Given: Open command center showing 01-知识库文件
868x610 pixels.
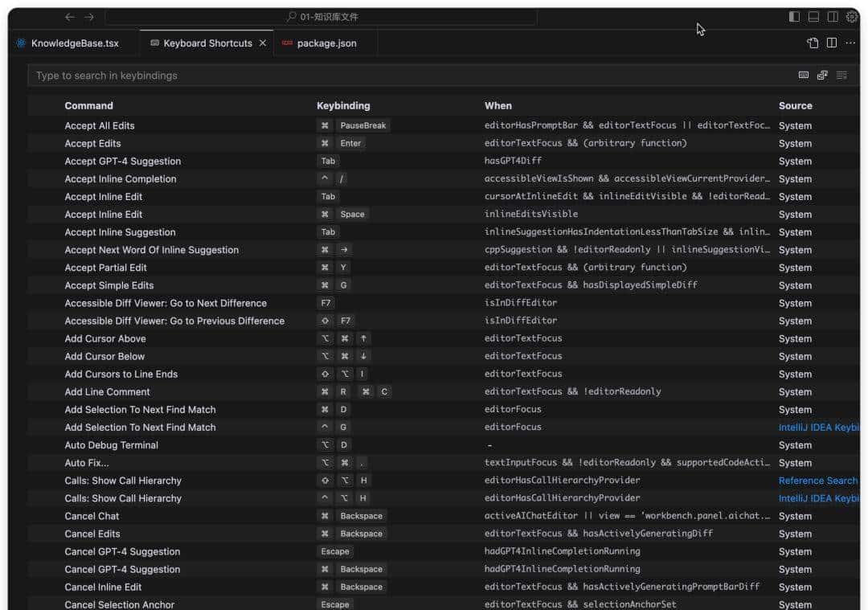Looking at the screenshot, I should [x=321, y=17].
